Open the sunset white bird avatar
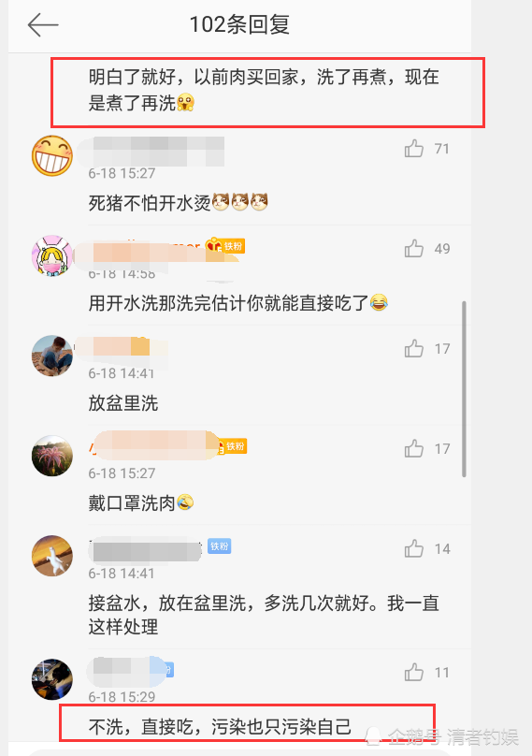Viewport: 532px width, 756px height. 52,556
